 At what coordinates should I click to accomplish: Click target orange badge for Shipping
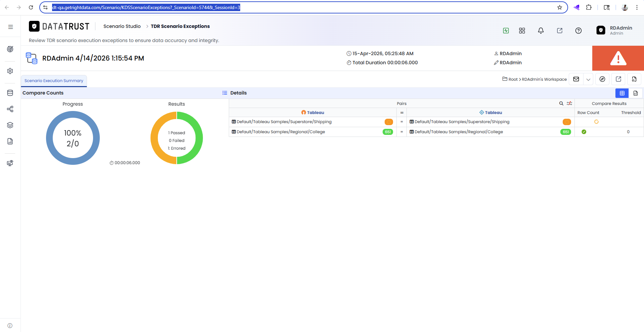(567, 122)
